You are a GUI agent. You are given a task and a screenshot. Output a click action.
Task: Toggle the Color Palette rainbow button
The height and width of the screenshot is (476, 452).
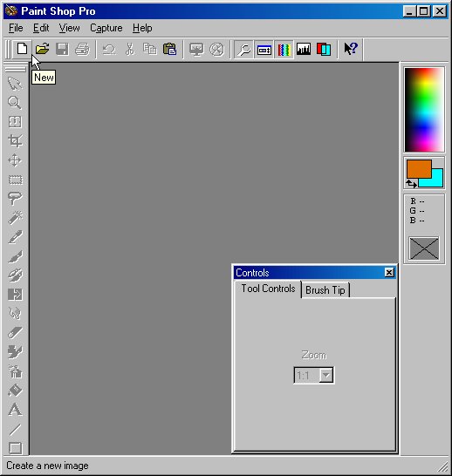click(x=284, y=49)
